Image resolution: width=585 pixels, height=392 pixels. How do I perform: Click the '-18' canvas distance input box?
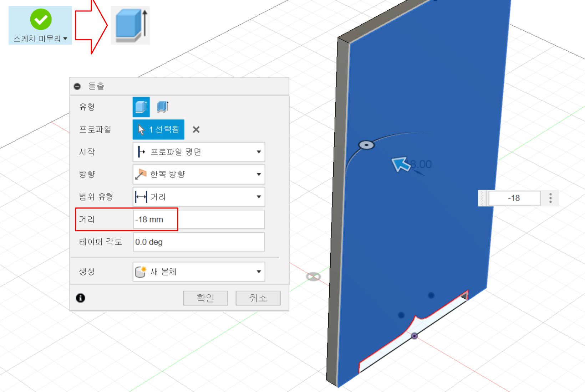click(x=514, y=198)
